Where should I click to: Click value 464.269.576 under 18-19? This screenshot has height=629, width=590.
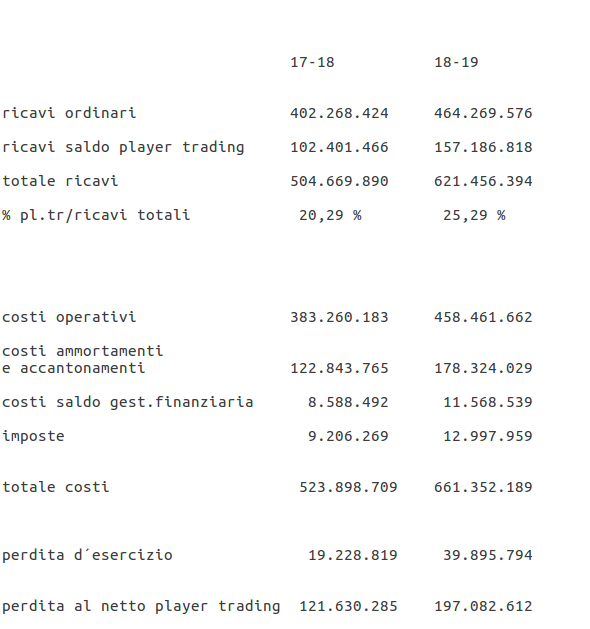tap(483, 113)
